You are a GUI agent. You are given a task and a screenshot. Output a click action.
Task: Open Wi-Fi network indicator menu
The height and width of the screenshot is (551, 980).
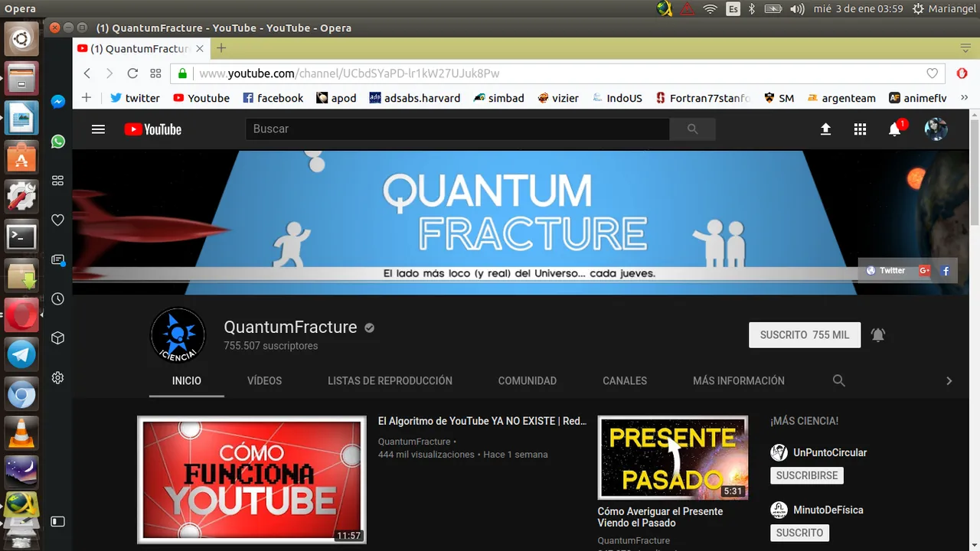pyautogui.click(x=710, y=9)
